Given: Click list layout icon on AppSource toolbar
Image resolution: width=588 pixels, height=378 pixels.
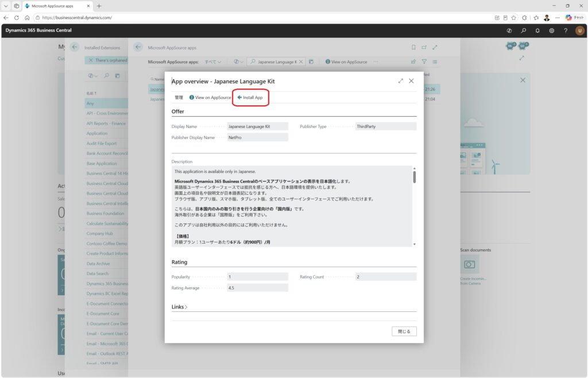Looking at the screenshot, I should click(x=435, y=62).
